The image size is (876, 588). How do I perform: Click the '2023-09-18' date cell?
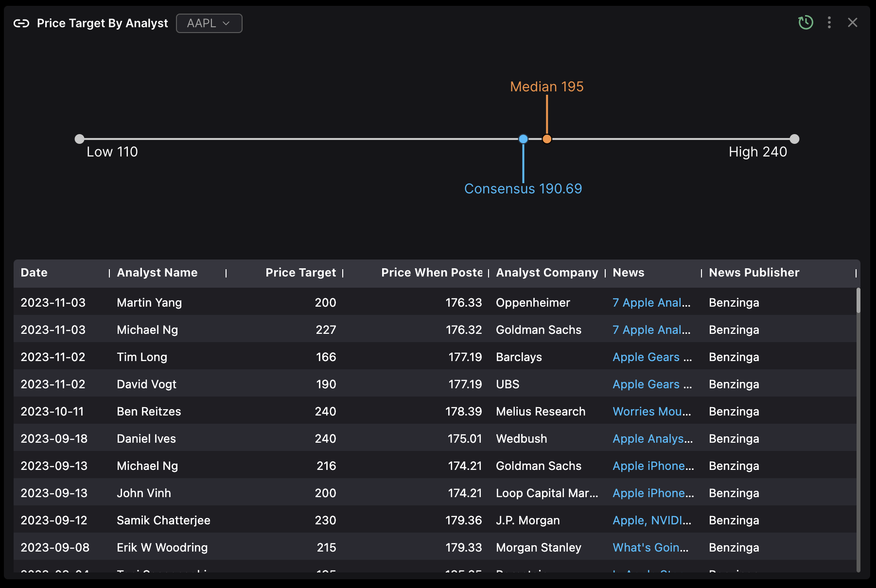pyautogui.click(x=54, y=439)
